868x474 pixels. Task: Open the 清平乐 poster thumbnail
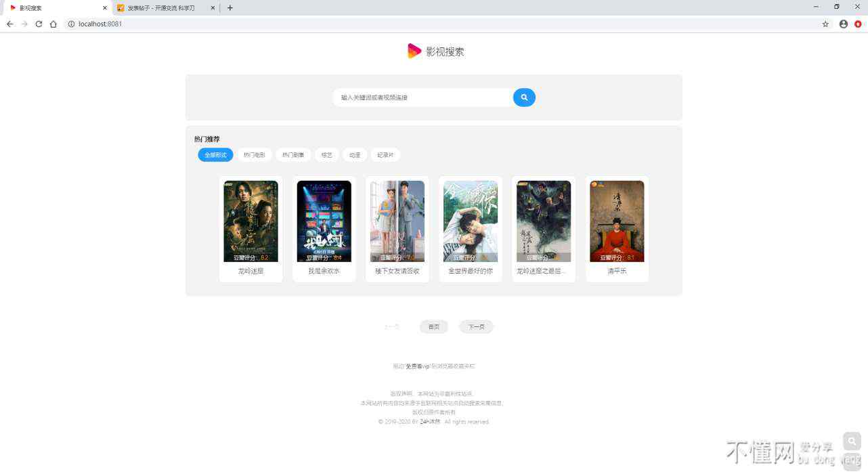point(617,221)
